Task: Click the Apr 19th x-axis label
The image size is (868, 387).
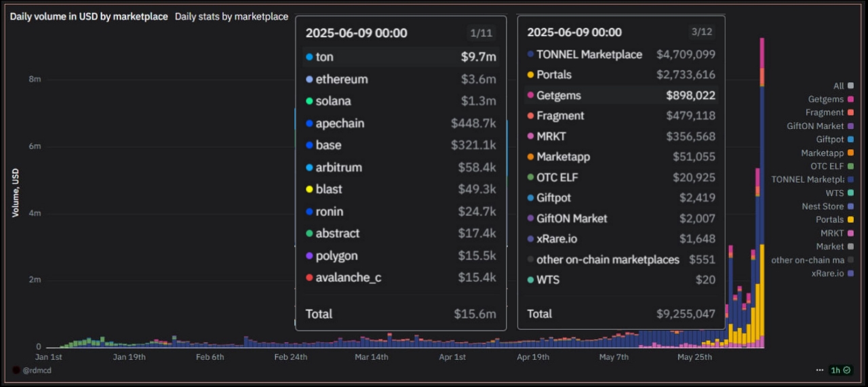Action: [532, 357]
